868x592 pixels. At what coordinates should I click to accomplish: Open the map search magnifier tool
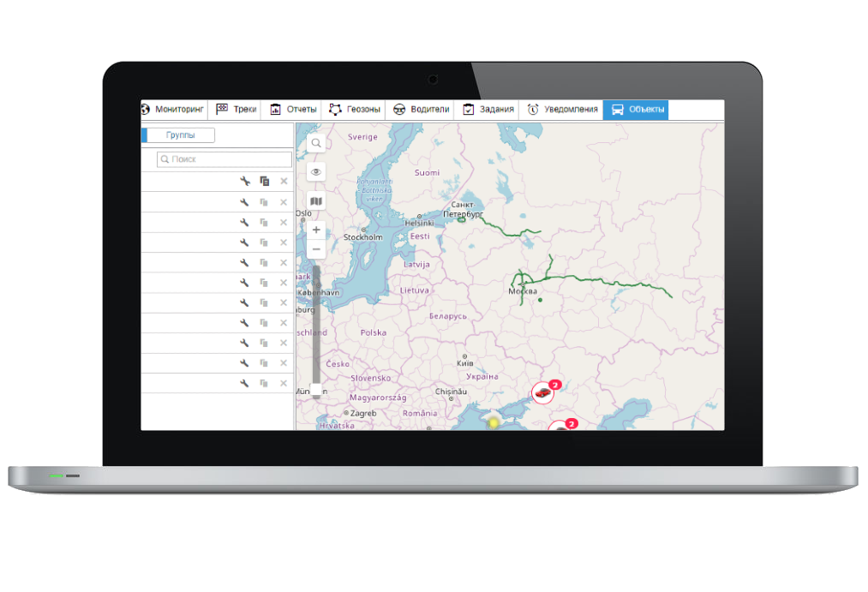316,143
